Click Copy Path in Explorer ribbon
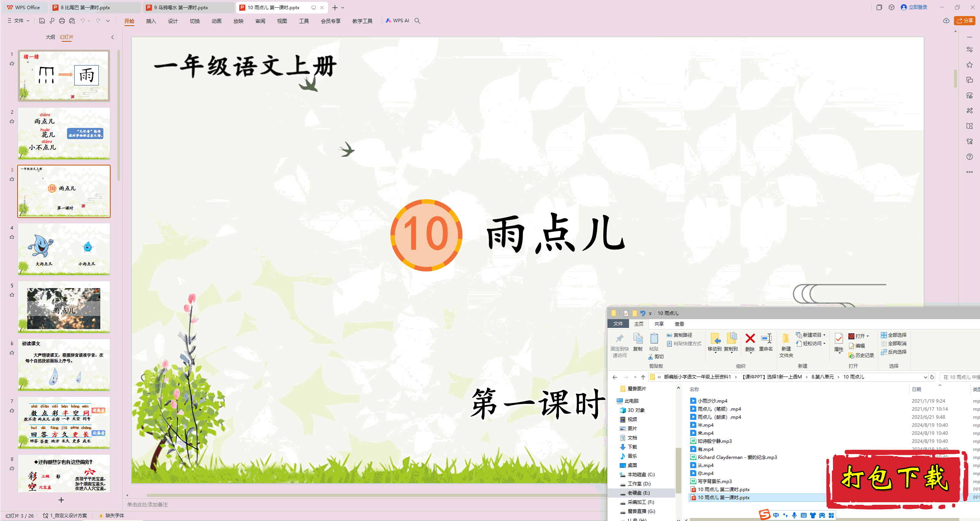Viewport: 980px width, 521px height. (x=679, y=335)
